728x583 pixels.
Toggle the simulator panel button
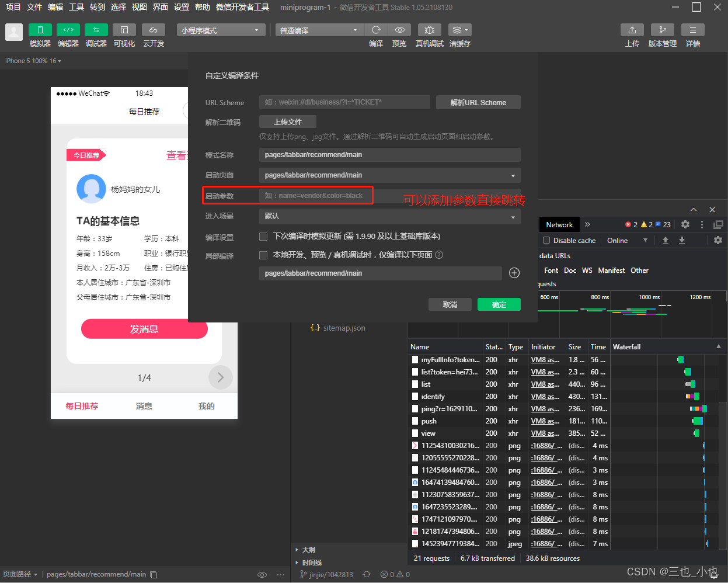(x=40, y=30)
